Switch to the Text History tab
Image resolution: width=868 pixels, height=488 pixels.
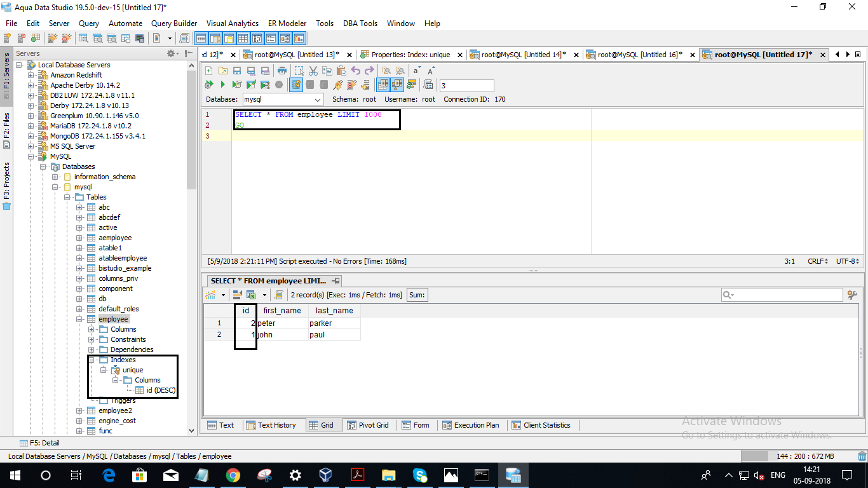pos(271,425)
